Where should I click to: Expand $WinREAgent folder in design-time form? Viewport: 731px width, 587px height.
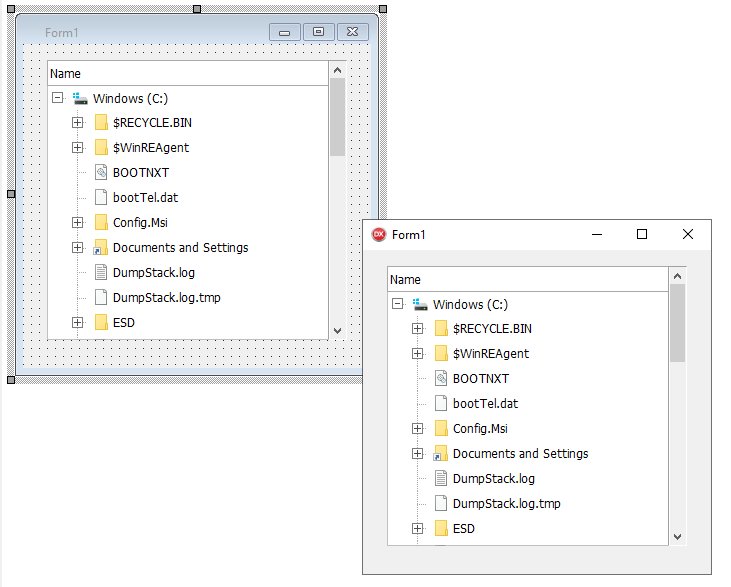pos(77,148)
